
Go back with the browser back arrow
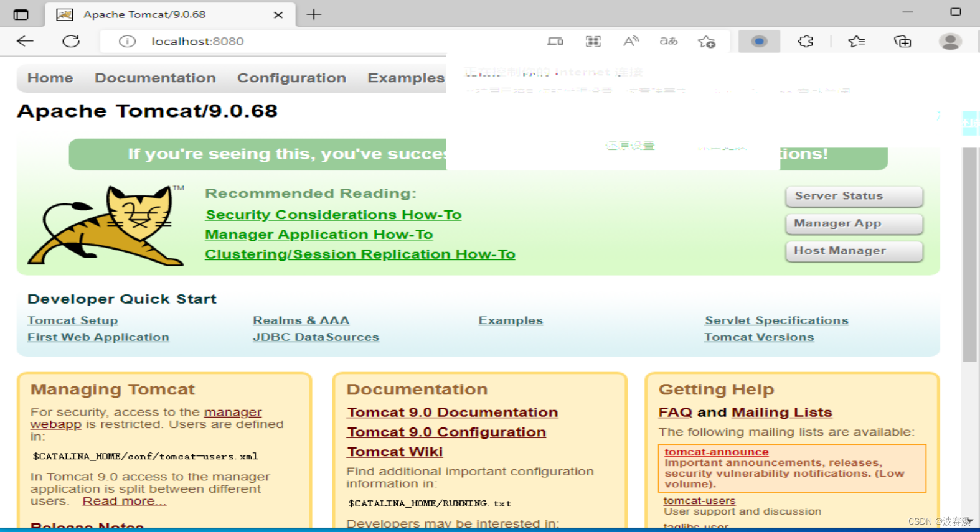pyautogui.click(x=25, y=41)
